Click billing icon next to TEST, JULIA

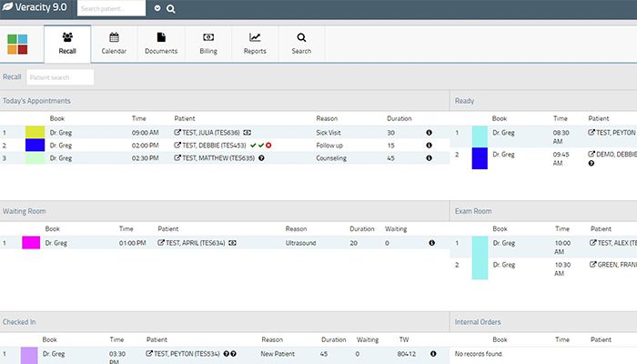coord(247,133)
